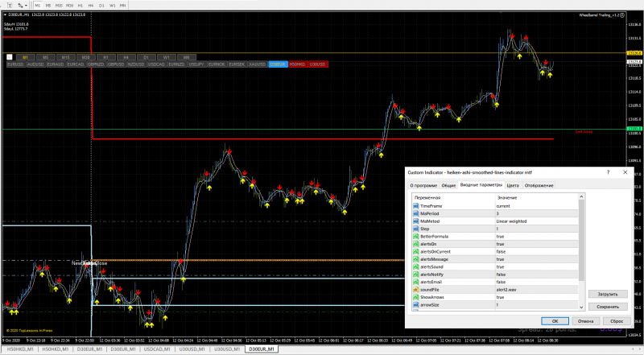Click 'Сброс' to reset the inputs

click(617, 321)
